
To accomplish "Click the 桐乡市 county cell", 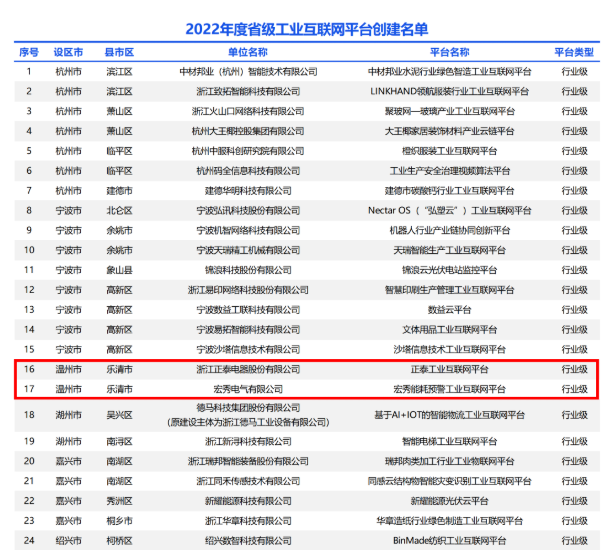I will point(120,521).
